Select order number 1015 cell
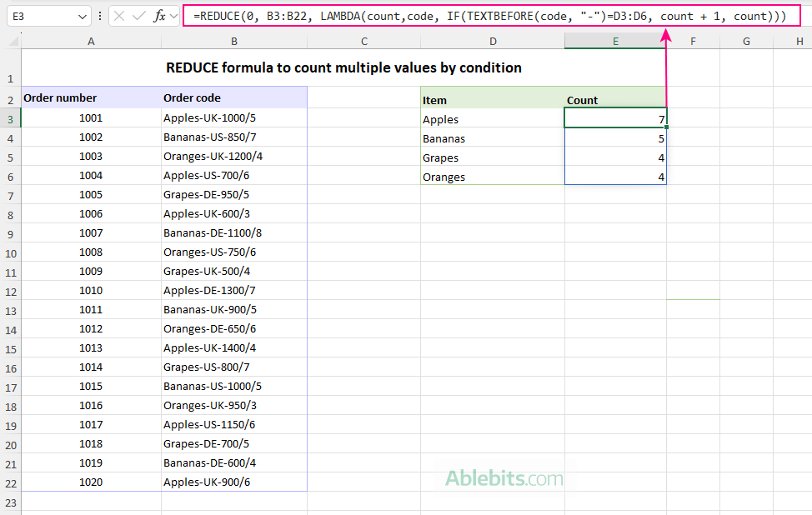812x515 pixels. [x=91, y=386]
